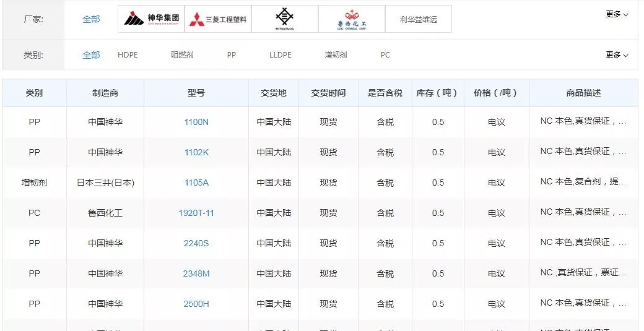Select the 鲁西化工 manufacturer logo
Screen dimensions: 644x331
[352, 19]
